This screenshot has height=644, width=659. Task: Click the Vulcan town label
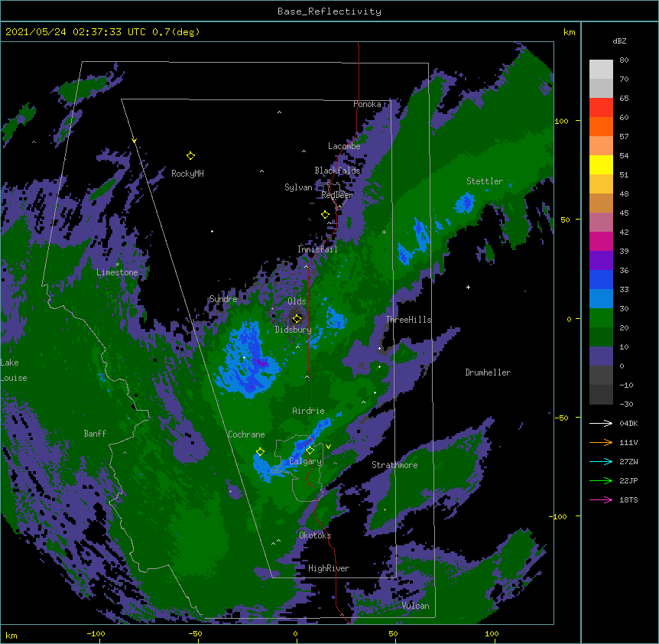(x=416, y=606)
